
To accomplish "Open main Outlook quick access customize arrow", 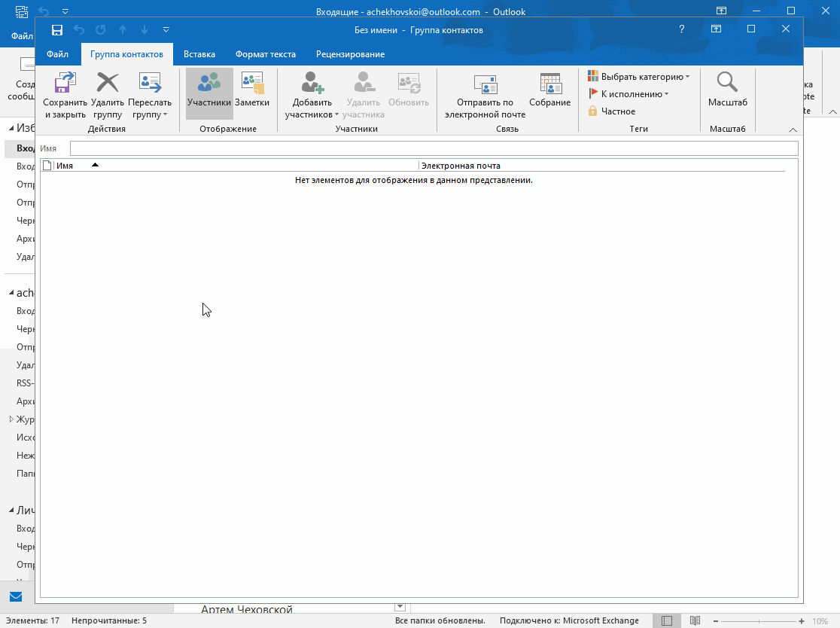I will (65, 11).
